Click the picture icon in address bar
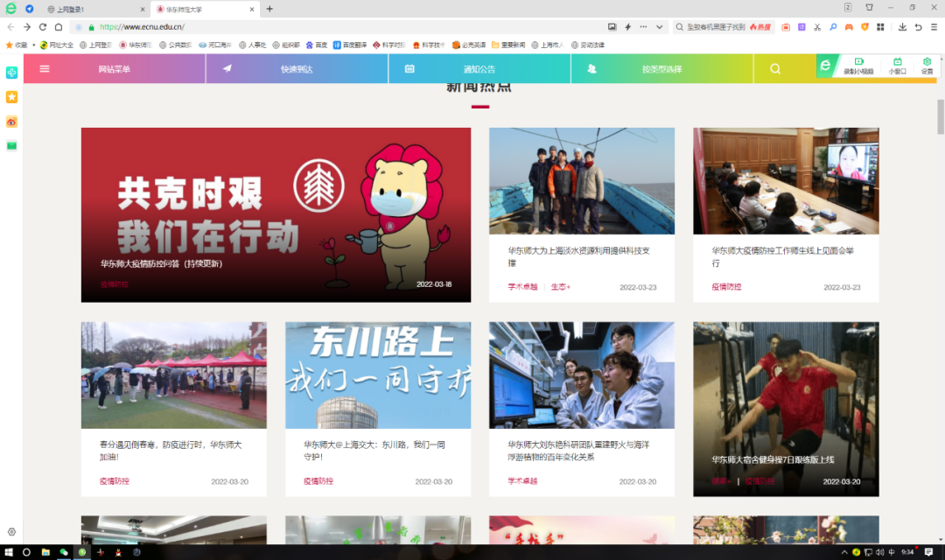This screenshot has height=560, width=945. click(x=612, y=26)
